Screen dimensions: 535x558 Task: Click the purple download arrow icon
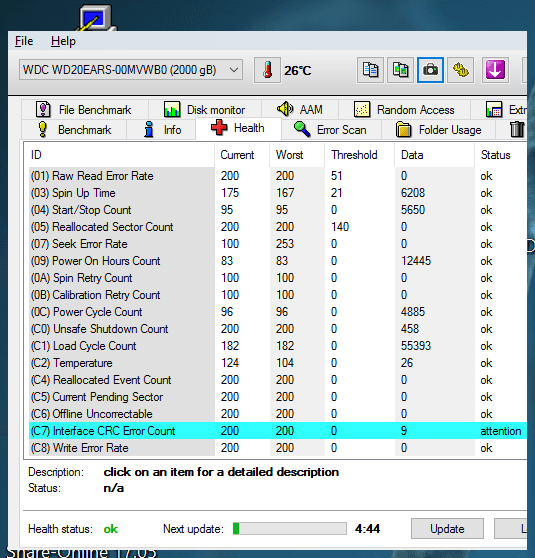tap(495, 70)
